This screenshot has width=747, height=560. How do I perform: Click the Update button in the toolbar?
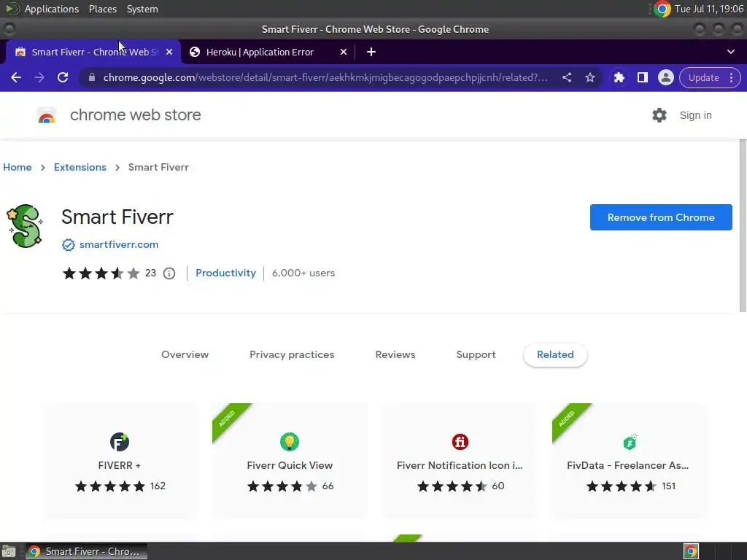tap(704, 77)
